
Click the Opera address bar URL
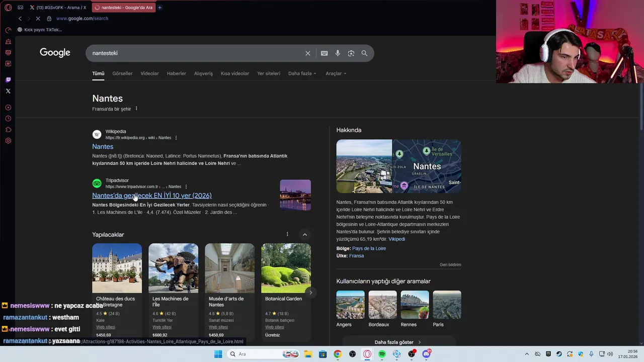[82, 19]
